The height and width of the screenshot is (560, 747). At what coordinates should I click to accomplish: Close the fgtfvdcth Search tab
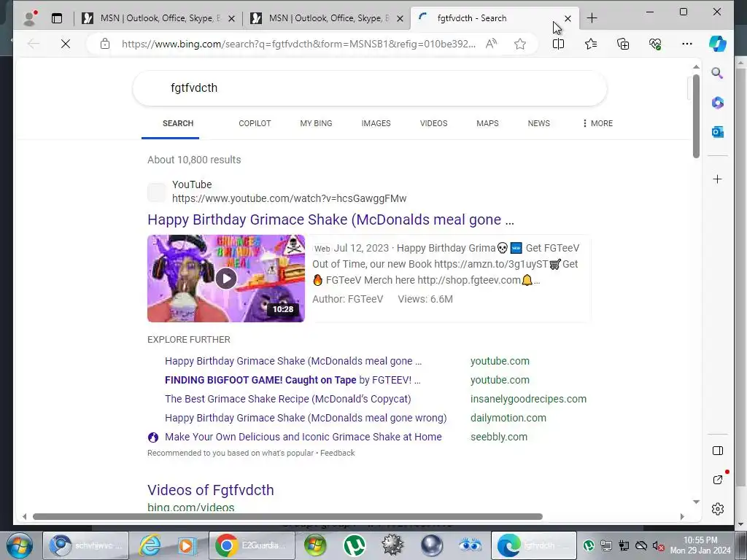point(568,18)
